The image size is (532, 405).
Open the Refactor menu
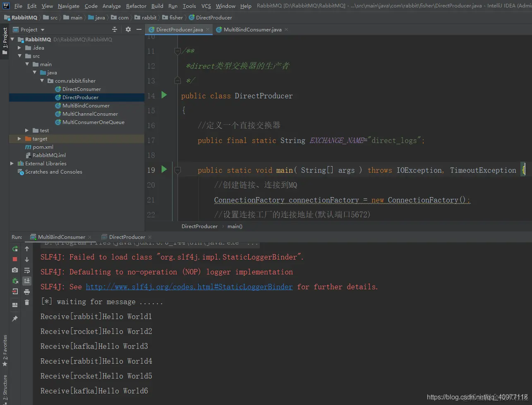[x=136, y=6]
